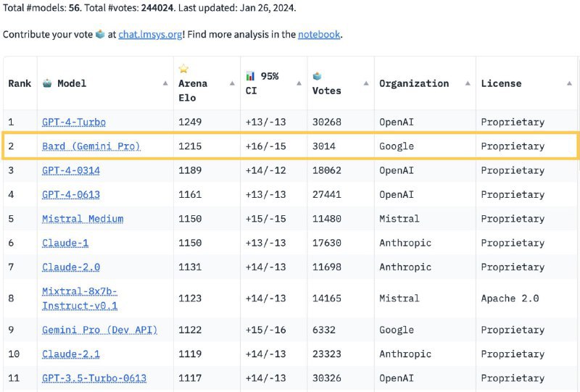Open the Gemini Pro (Dev API) link
The width and height of the screenshot is (580, 392).
99,330
